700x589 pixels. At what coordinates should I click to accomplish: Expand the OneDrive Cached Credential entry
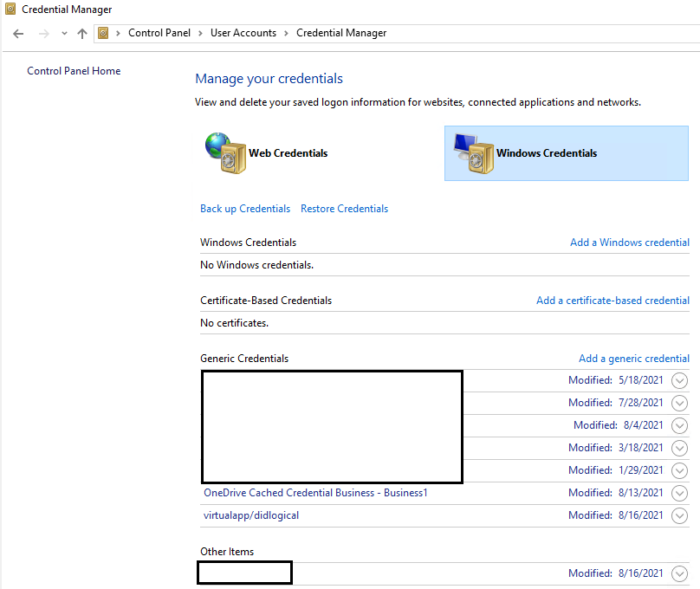coord(679,493)
